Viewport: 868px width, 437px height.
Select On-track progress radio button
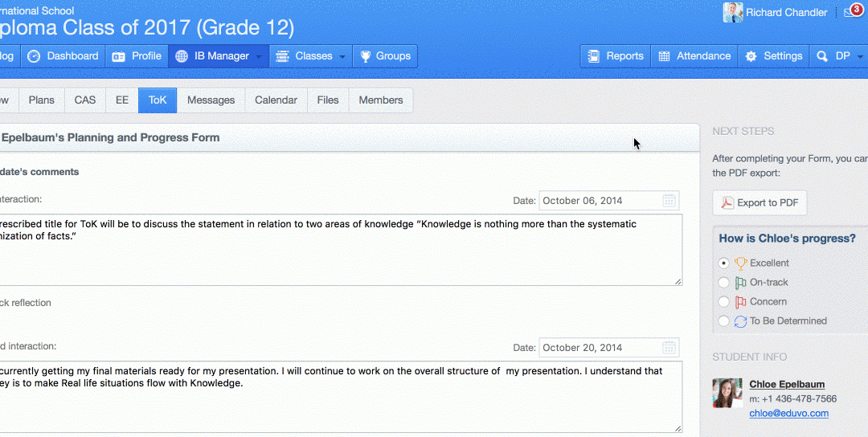723,282
